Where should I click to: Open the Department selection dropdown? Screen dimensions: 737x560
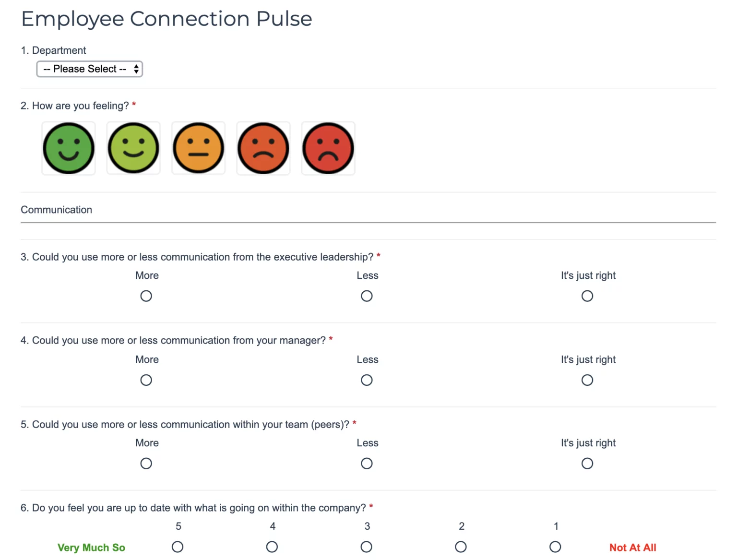click(x=89, y=69)
